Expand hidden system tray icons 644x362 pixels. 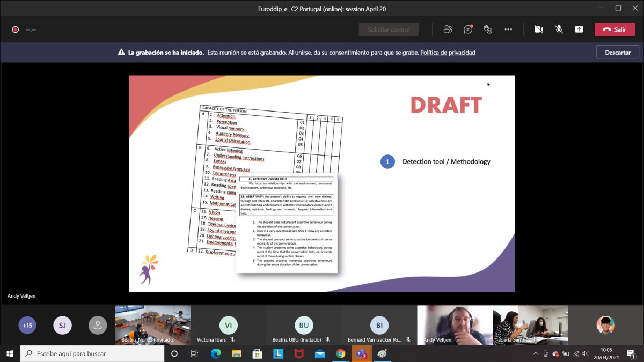tap(535, 354)
